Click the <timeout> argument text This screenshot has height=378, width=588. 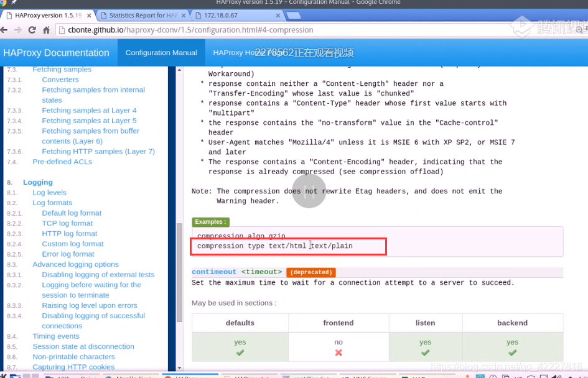point(262,272)
